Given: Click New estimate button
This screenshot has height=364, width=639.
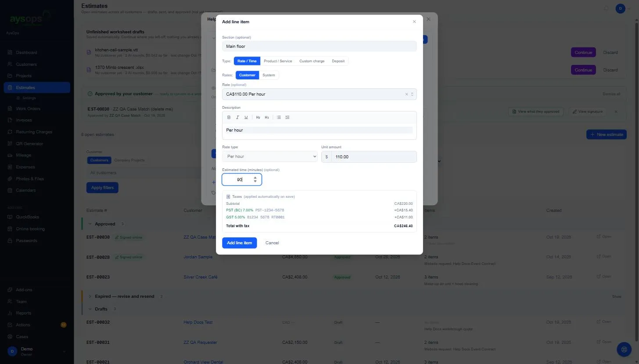Looking at the screenshot, I should (x=607, y=135).
